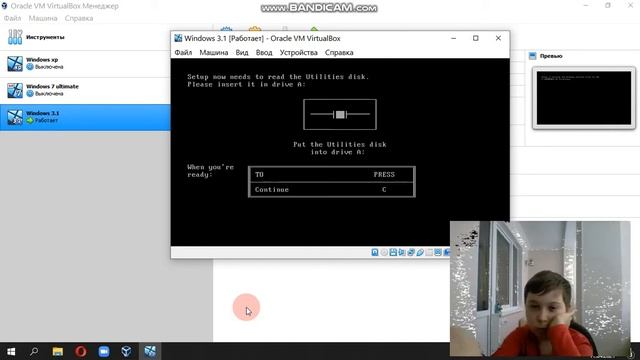This screenshot has height=360, width=640.
Task: Click the Windows 3.1 machine icon in list
Action: click(x=15, y=117)
